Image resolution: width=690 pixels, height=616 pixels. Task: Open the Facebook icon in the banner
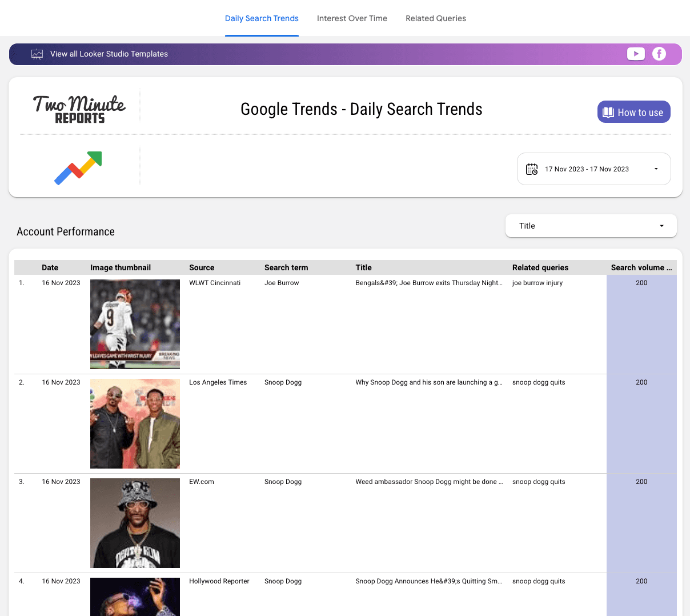pos(659,53)
